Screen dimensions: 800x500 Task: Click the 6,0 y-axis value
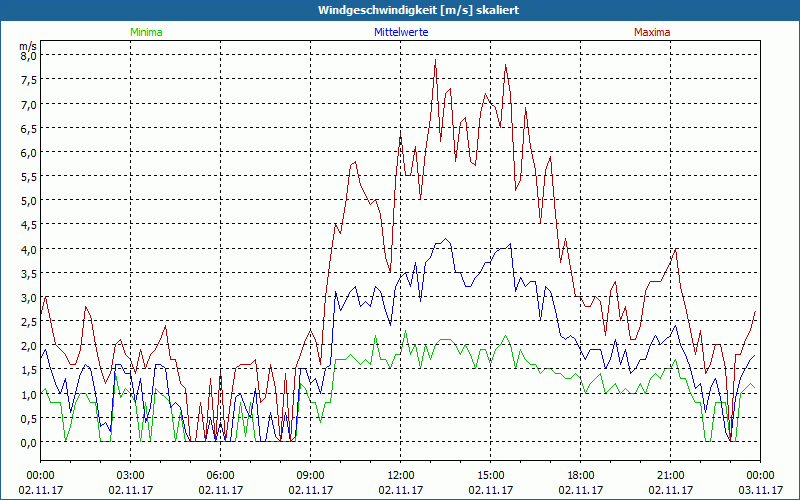[x=28, y=153]
